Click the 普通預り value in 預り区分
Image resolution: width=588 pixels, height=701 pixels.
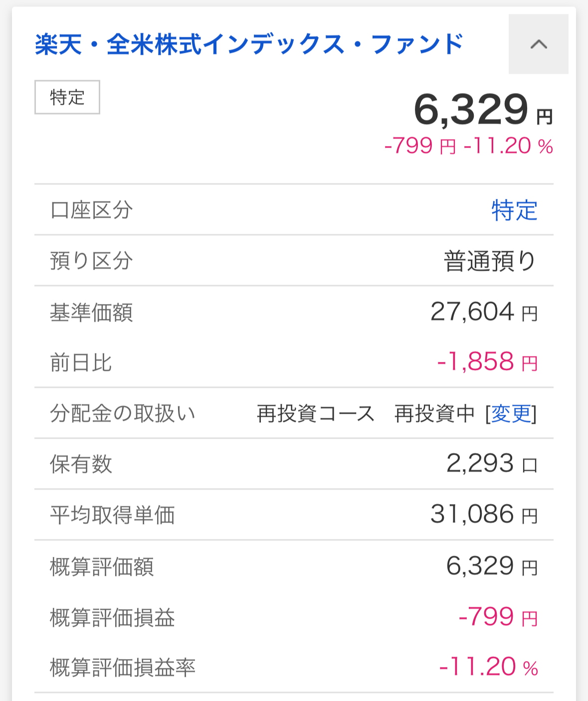pyautogui.click(x=490, y=261)
